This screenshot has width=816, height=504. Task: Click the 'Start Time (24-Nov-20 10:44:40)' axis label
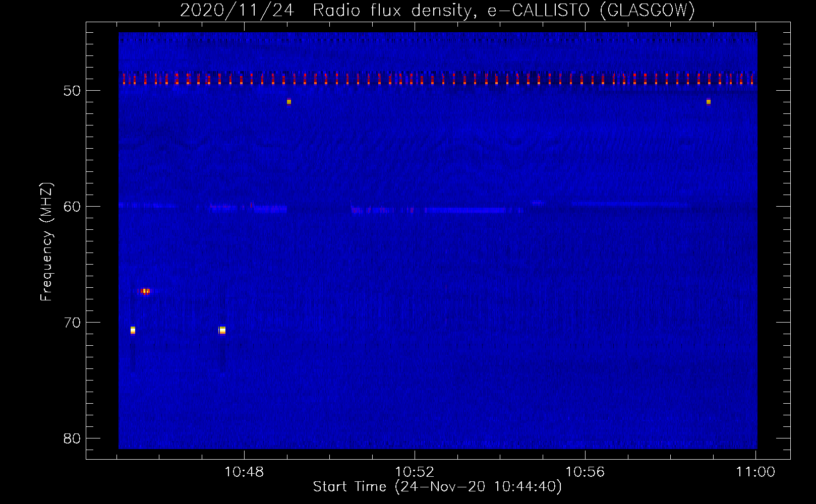pyautogui.click(x=437, y=487)
